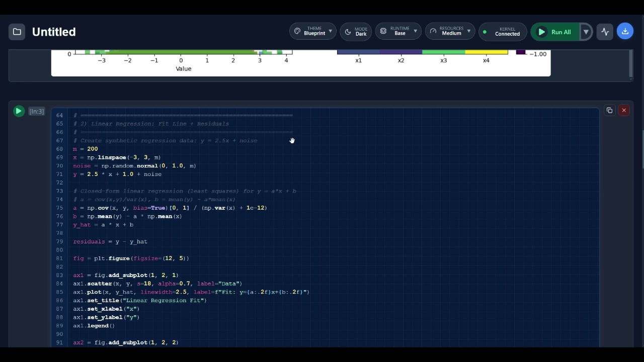Toggle the Dark mode button
644x362 pixels.
pyautogui.click(x=356, y=31)
